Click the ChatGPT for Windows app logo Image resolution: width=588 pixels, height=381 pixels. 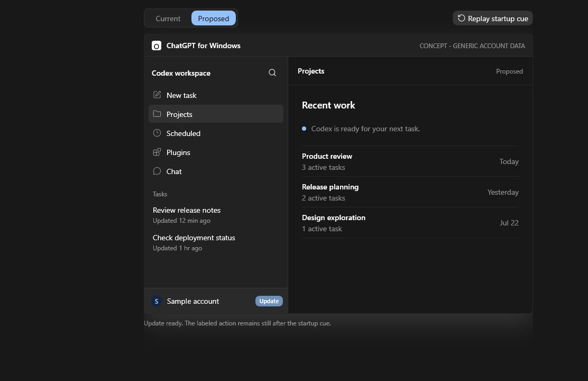[x=157, y=46]
